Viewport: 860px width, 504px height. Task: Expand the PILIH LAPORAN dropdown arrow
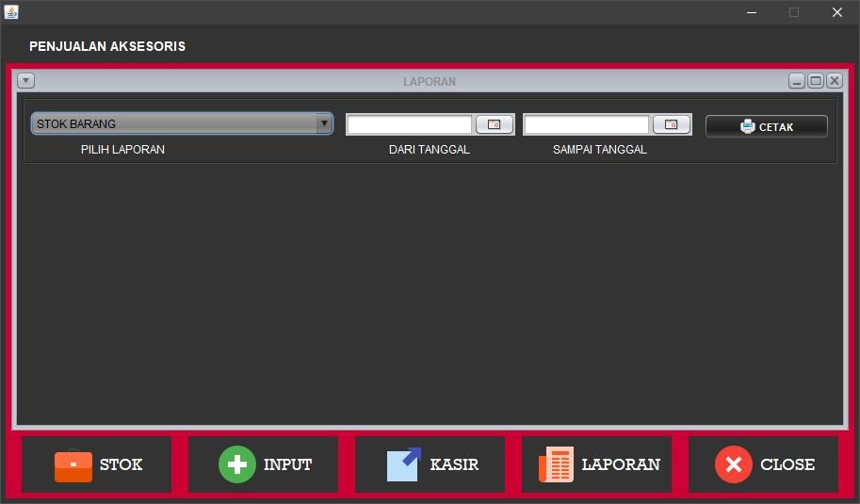(x=324, y=123)
